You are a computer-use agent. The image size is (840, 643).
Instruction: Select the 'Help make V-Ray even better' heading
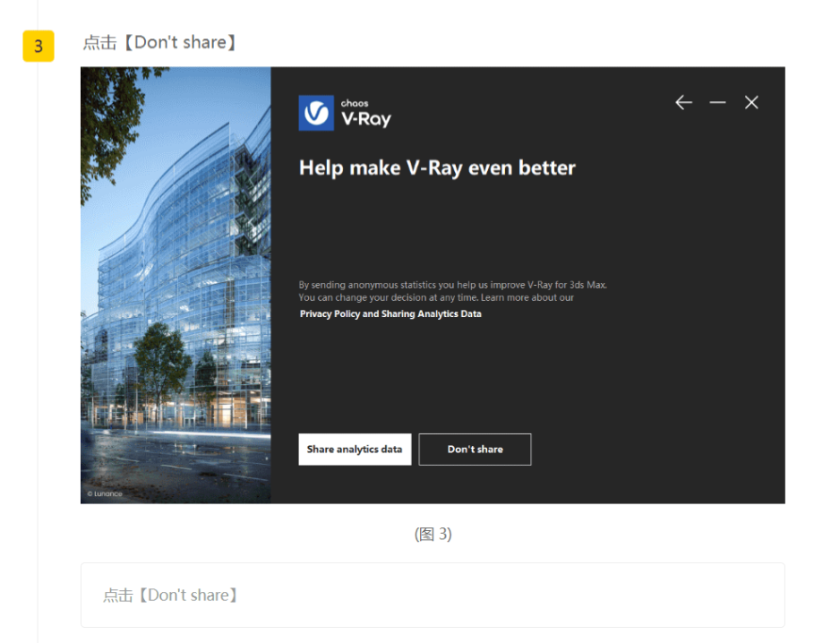coord(437,168)
